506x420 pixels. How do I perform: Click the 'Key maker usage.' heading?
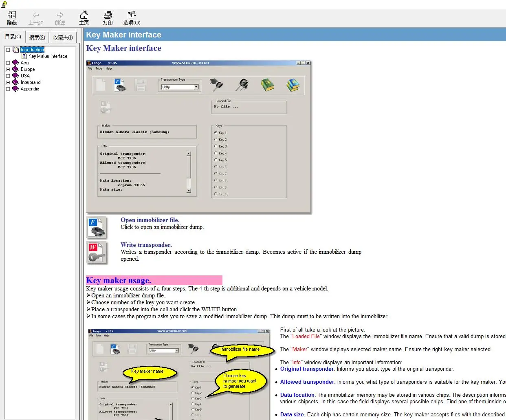[119, 280]
